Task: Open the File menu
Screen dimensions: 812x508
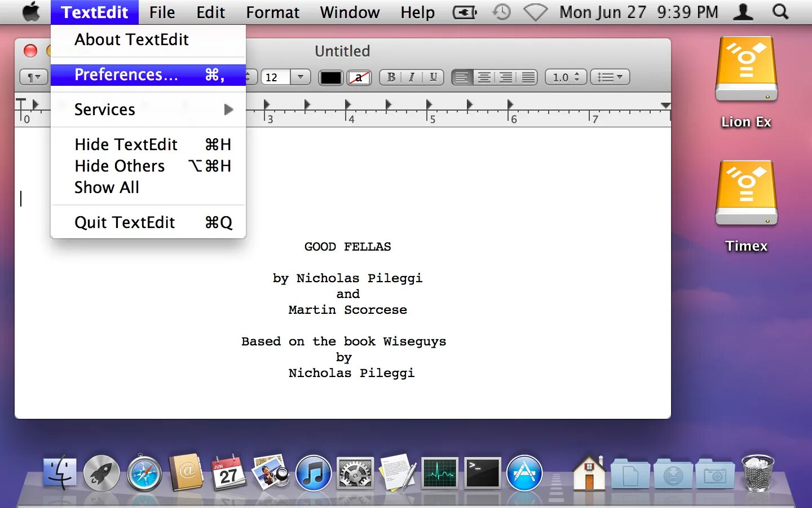Action: [x=162, y=12]
